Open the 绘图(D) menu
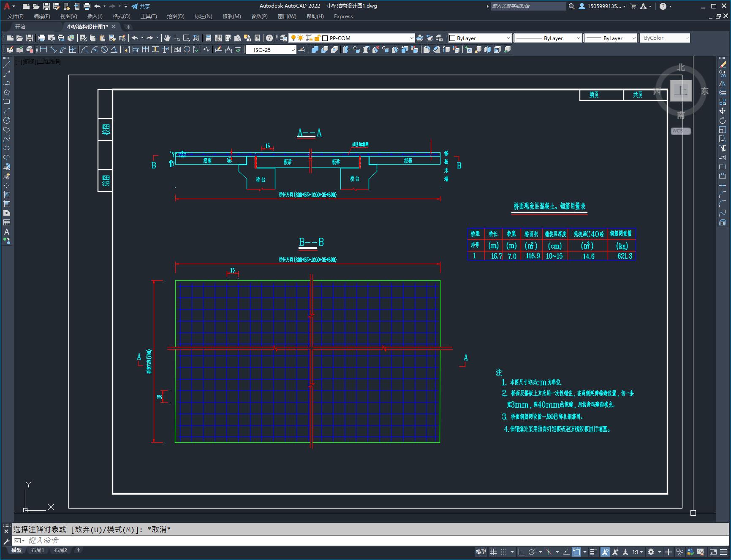The width and height of the screenshot is (731, 560). 176,16
